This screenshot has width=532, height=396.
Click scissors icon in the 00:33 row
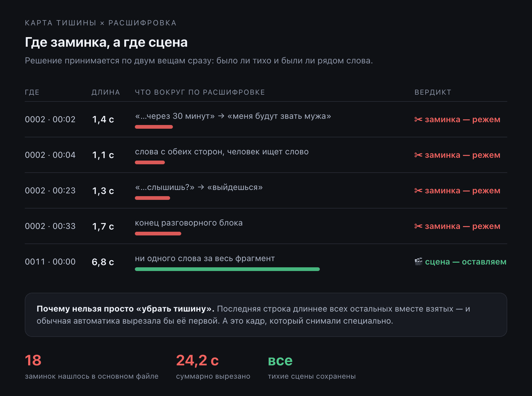pos(418,226)
